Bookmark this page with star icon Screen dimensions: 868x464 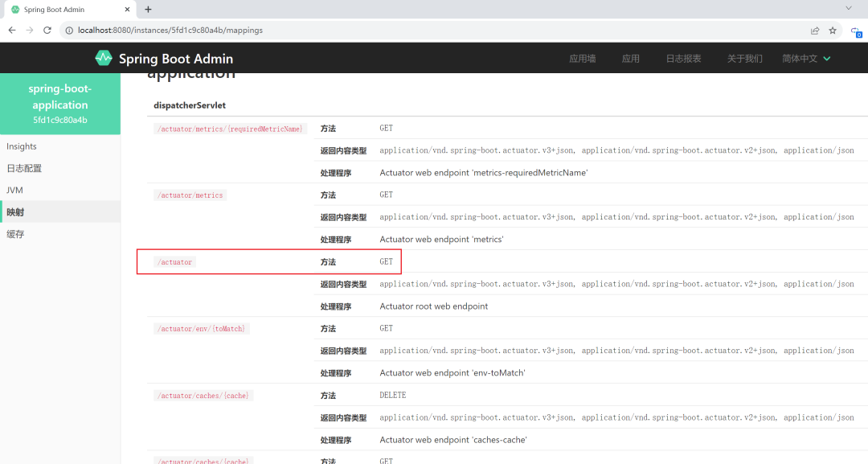pyautogui.click(x=833, y=31)
